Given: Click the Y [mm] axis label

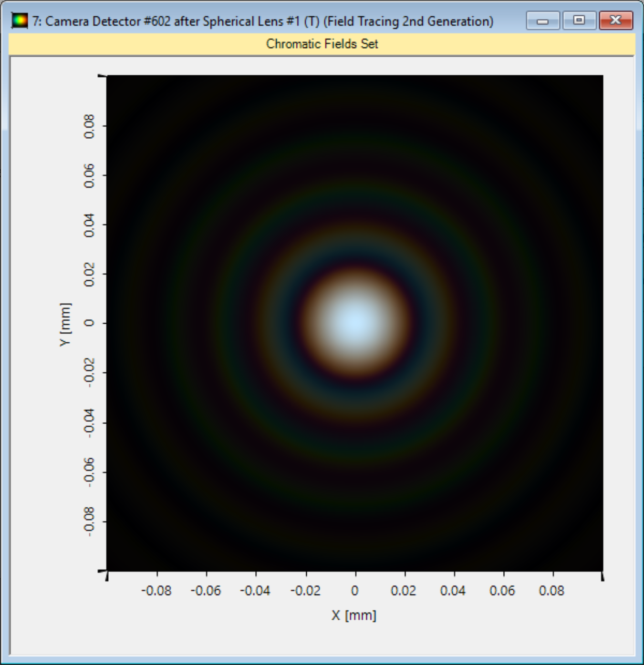Looking at the screenshot, I should pyautogui.click(x=65, y=324).
